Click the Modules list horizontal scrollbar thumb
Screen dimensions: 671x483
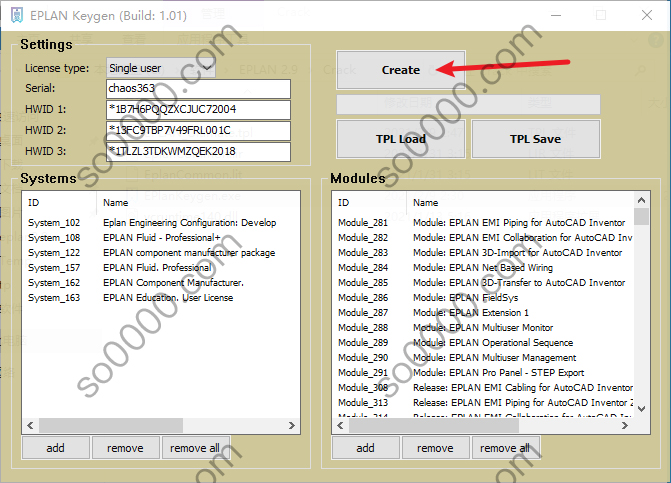point(434,426)
